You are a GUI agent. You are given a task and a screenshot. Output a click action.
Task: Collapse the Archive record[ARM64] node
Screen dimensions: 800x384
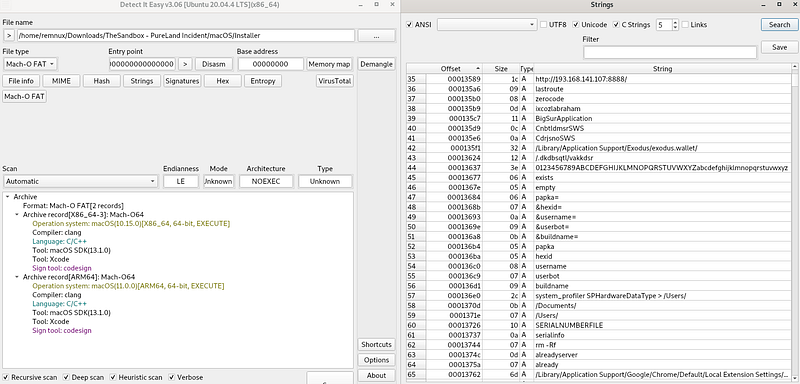[x=18, y=277]
